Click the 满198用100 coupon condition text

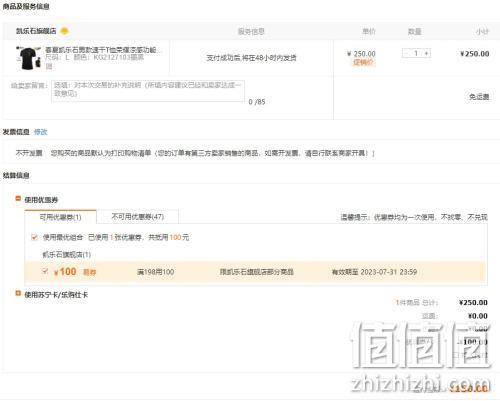(156, 272)
